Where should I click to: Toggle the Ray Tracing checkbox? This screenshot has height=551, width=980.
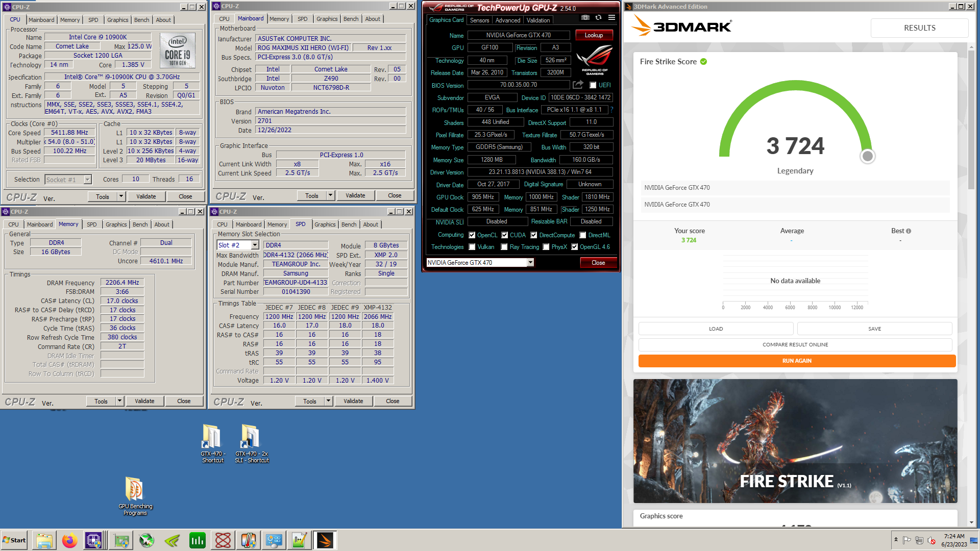(x=504, y=247)
